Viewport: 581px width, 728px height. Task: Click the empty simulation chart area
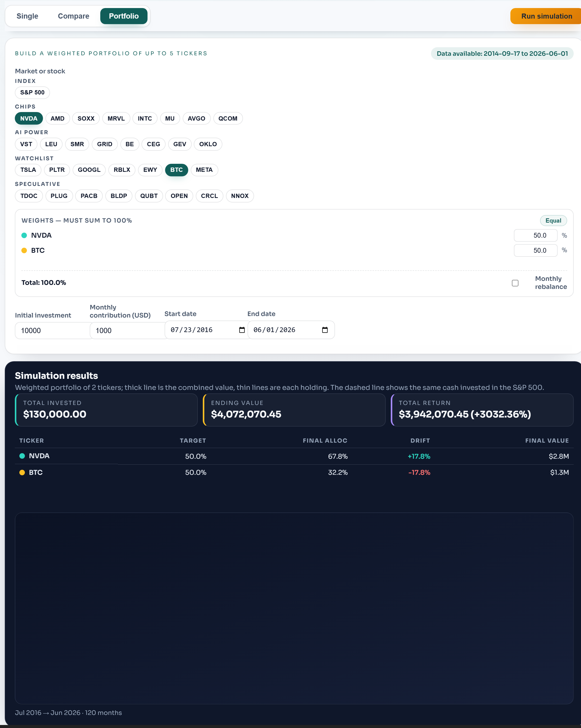(x=294, y=608)
